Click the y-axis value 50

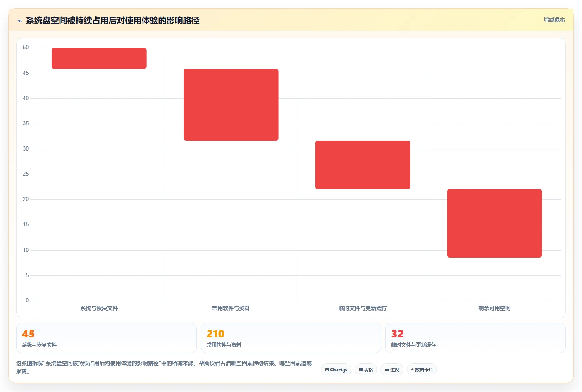(x=26, y=48)
